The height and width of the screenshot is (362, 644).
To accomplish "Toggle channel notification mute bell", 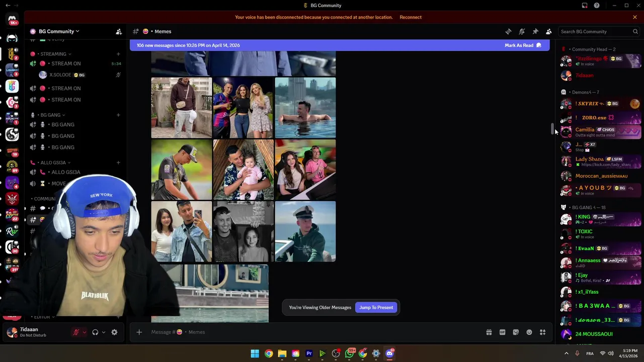I will tap(522, 31).
